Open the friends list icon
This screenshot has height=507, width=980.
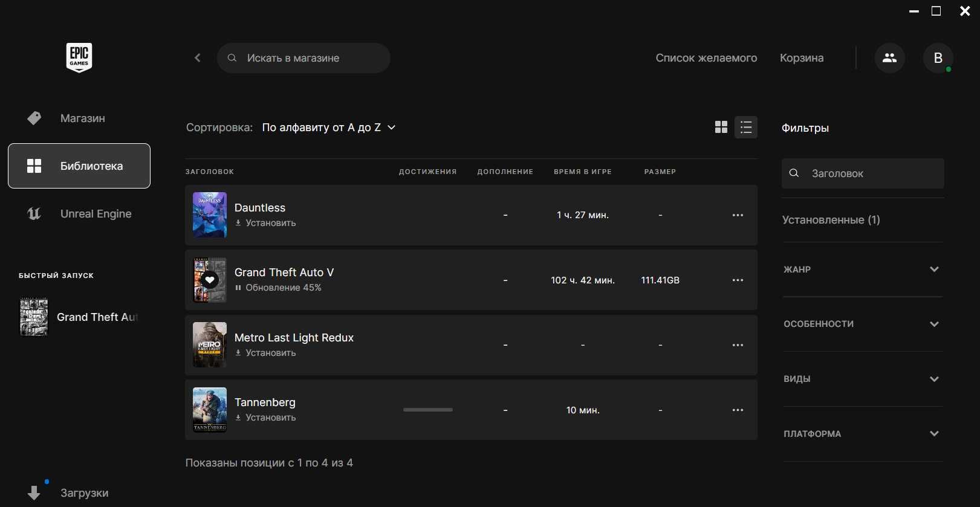click(x=889, y=58)
